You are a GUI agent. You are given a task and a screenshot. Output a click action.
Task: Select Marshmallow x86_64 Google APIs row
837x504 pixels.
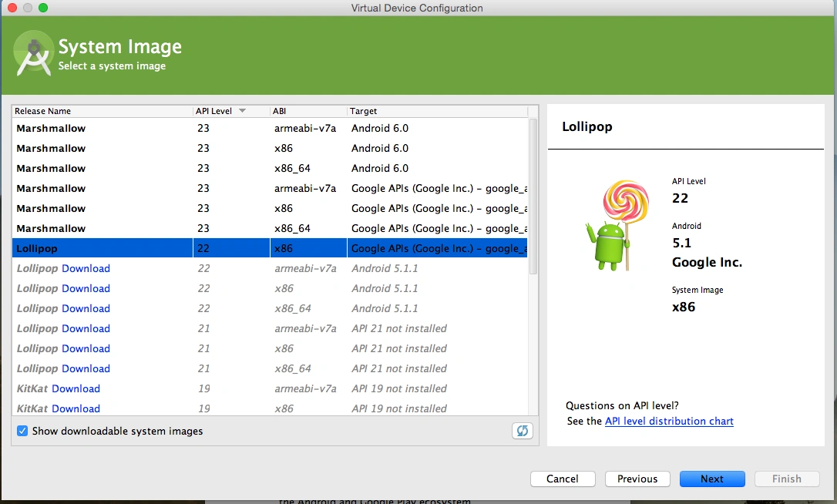[270, 229]
